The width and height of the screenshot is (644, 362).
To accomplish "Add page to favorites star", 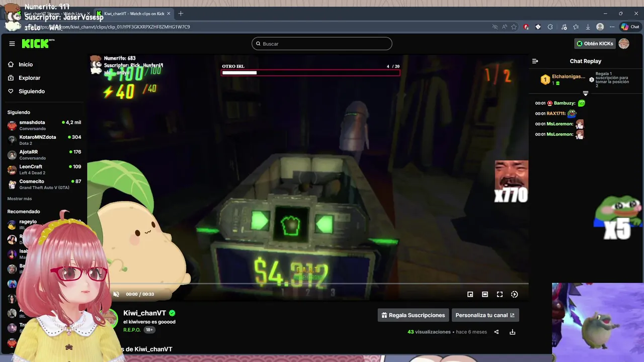I will tap(514, 27).
